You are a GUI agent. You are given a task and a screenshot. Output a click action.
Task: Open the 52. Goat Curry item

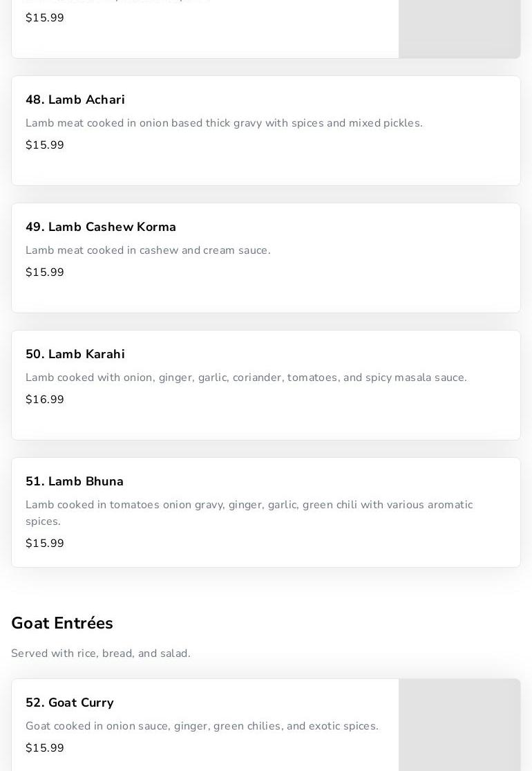tap(266, 725)
